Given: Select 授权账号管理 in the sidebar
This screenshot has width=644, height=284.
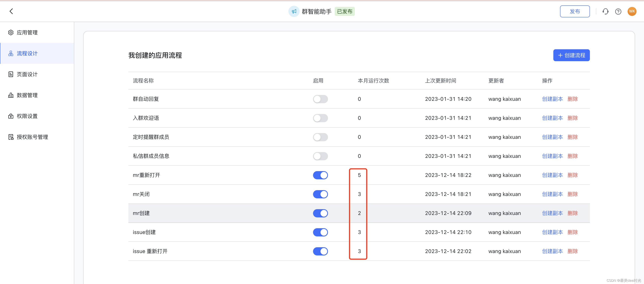Looking at the screenshot, I should (32, 137).
